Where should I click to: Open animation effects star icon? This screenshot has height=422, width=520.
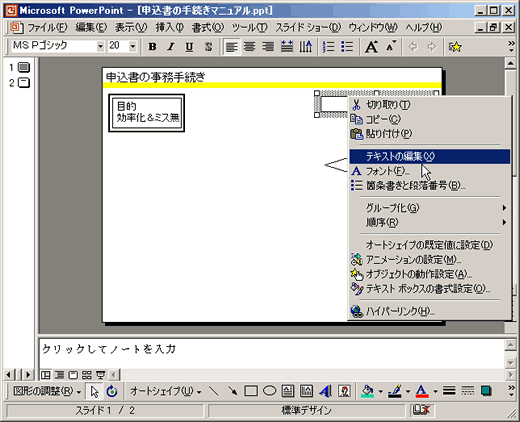(x=455, y=47)
